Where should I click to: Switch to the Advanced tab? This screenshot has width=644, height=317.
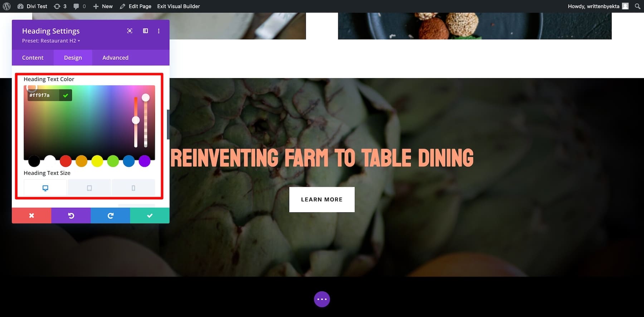coord(115,58)
